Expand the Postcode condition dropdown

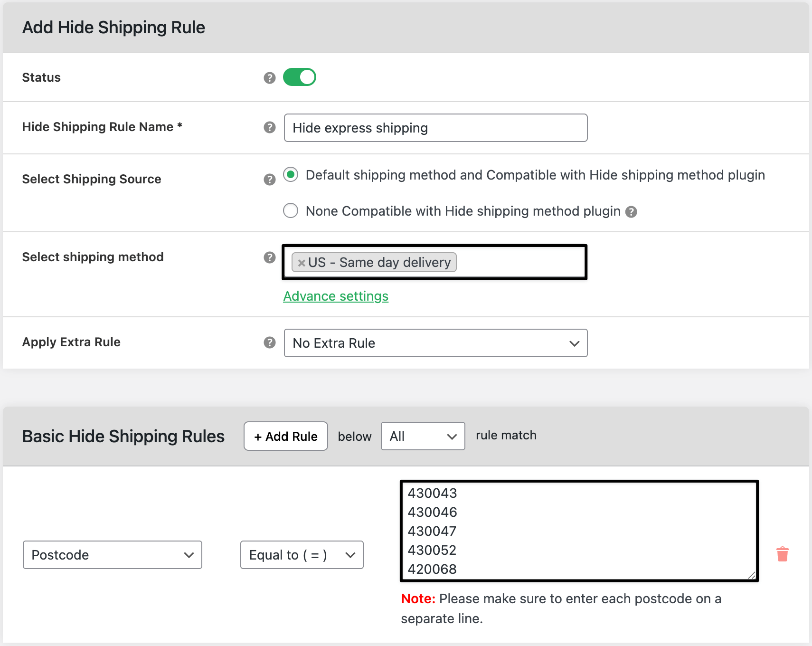coord(113,555)
